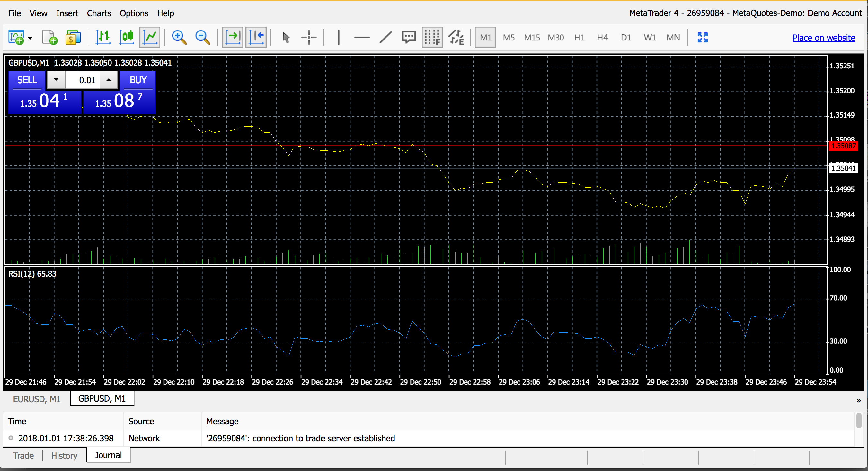Open the Options menu
Viewport: 868px width, 471px height.
pos(134,13)
